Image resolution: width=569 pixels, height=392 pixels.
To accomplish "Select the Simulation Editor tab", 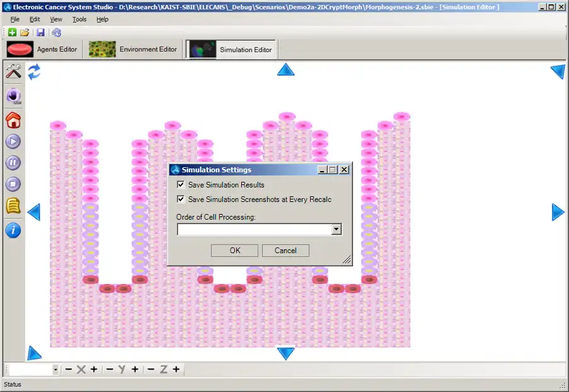I will tap(231, 49).
